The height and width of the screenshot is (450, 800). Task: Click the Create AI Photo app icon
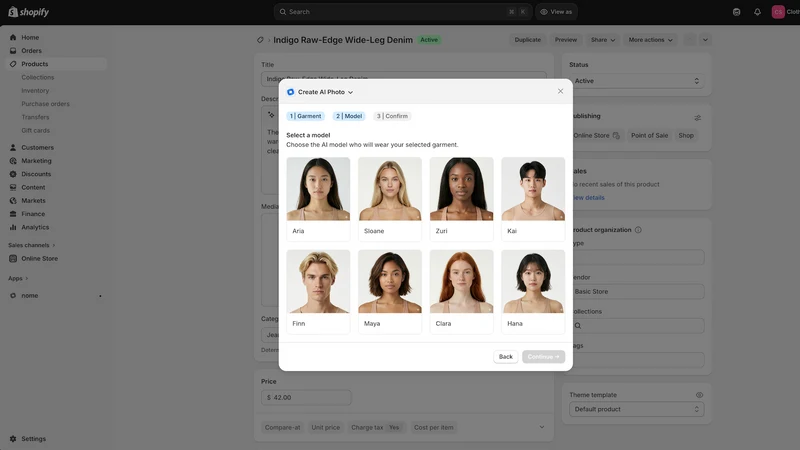coord(291,92)
